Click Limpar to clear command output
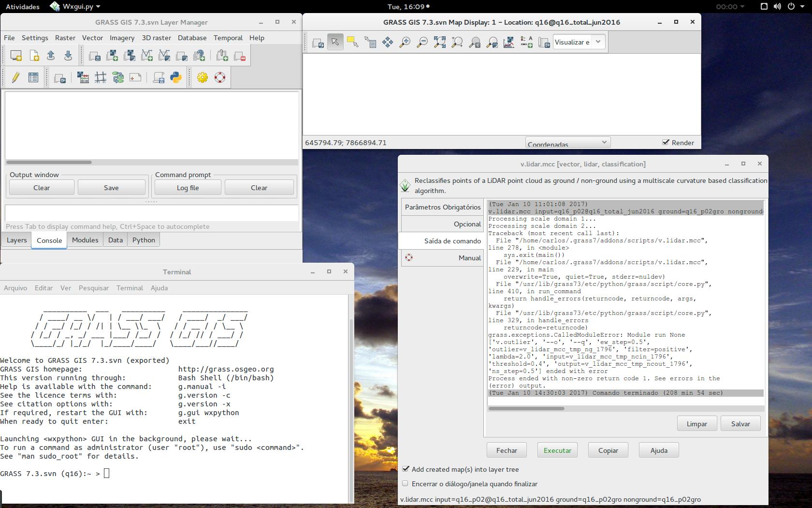 (x=697, y=424)
